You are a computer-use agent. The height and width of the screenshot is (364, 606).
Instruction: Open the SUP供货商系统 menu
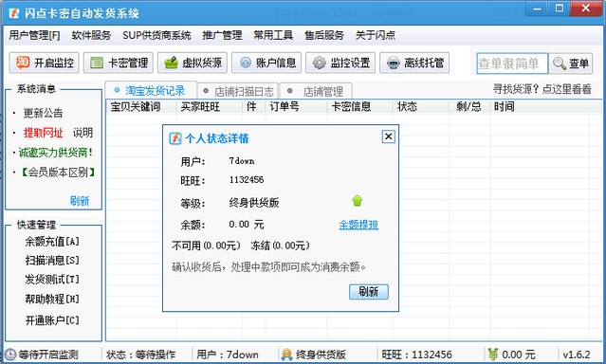(156, 36)
